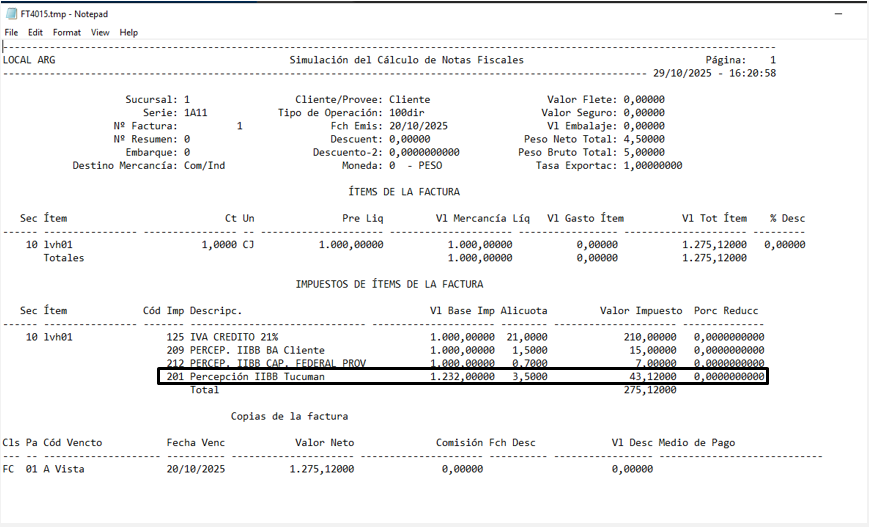Open the Edit menu
This screenshot has height=527, width=869.
35,33
